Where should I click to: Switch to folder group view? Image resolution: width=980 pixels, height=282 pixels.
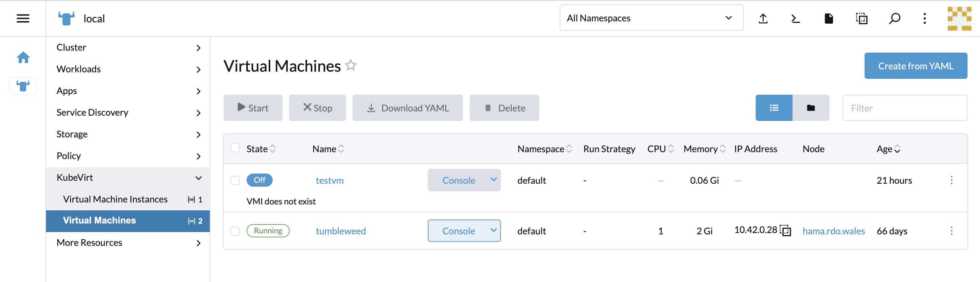[x=811, y=108]
